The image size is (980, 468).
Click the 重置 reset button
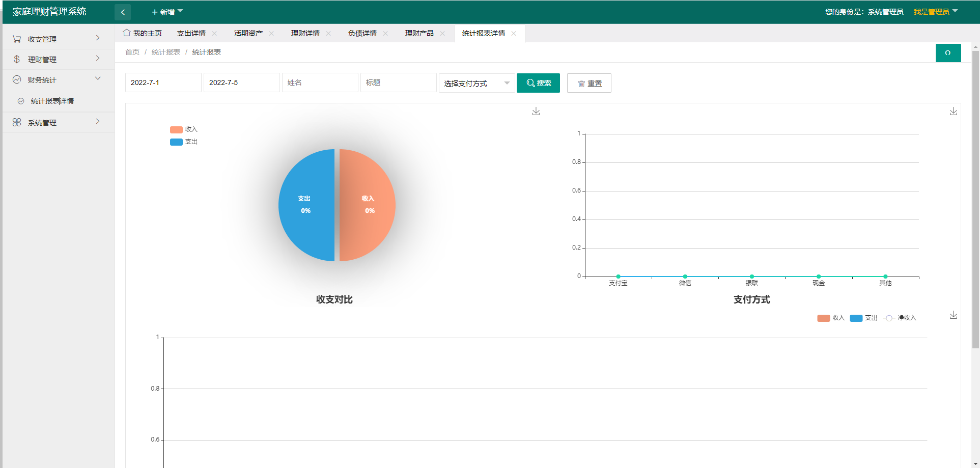(589, 83)
